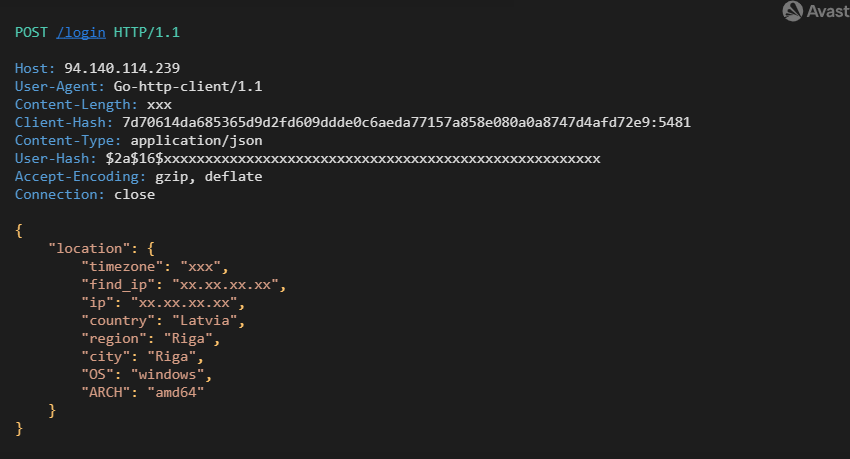Viewport: 850px width, 459px height.
Task: Click the Client-Hash header value
Action: pos(406,122)
